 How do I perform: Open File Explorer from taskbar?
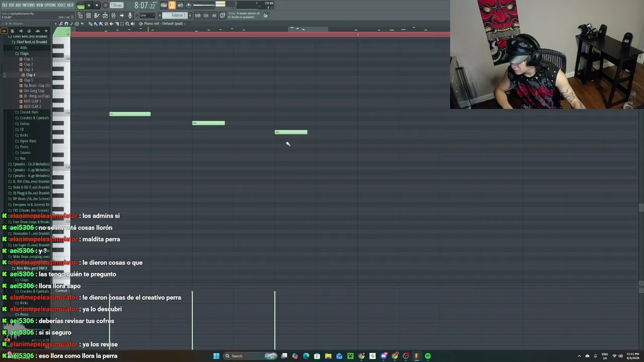[328, 356]
